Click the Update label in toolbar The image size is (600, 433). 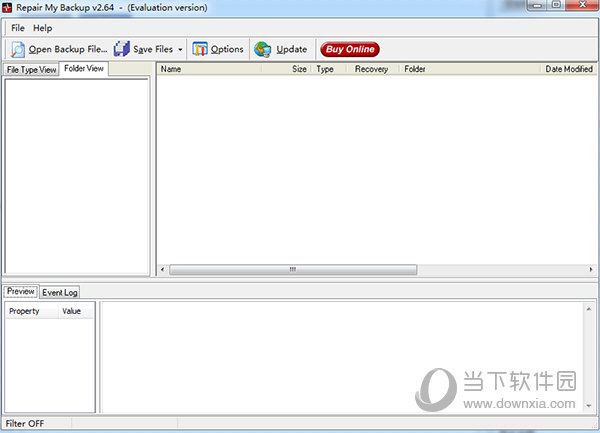click(x=292, y=49)
